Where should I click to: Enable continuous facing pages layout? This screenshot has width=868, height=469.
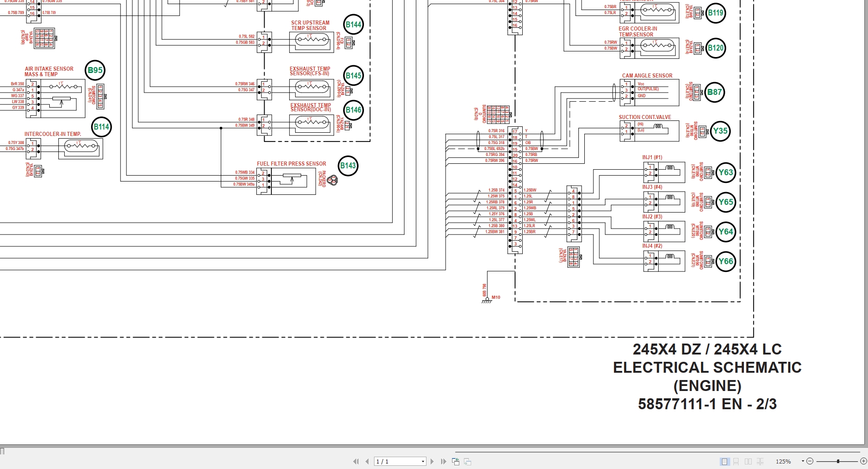tap(759, 461)
